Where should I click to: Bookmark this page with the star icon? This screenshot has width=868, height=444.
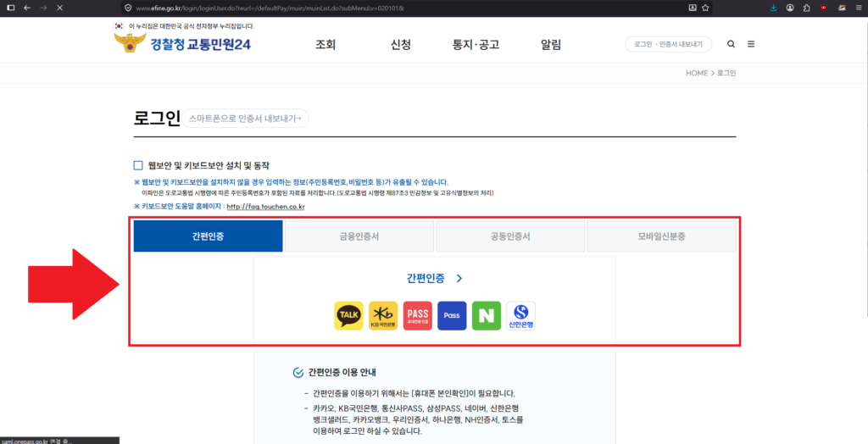[x=705, y=8]
